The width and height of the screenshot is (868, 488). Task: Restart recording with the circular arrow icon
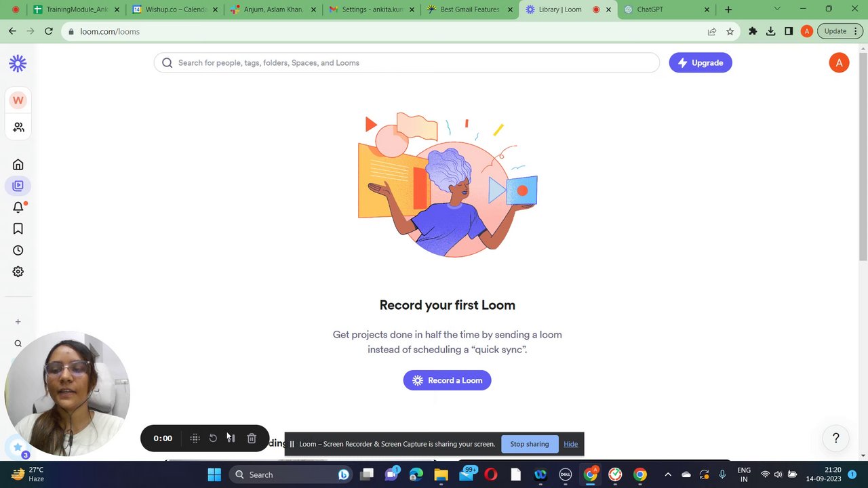coord(213,439)
